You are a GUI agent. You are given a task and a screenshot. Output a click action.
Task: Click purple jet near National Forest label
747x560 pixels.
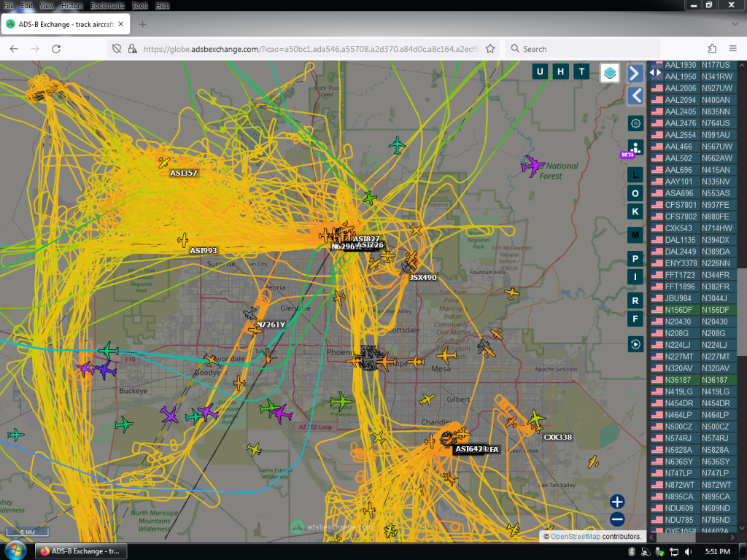click(x=533, y=166)
